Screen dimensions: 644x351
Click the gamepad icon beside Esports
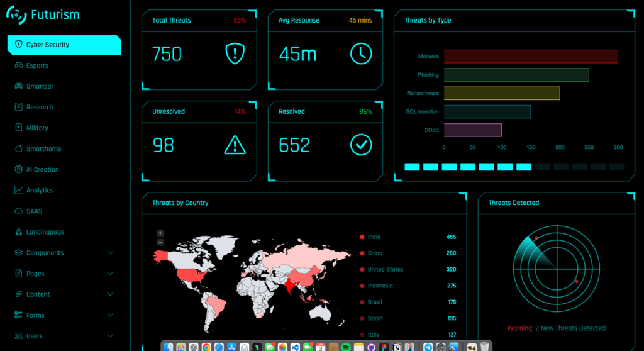click(x=19, y=65)
